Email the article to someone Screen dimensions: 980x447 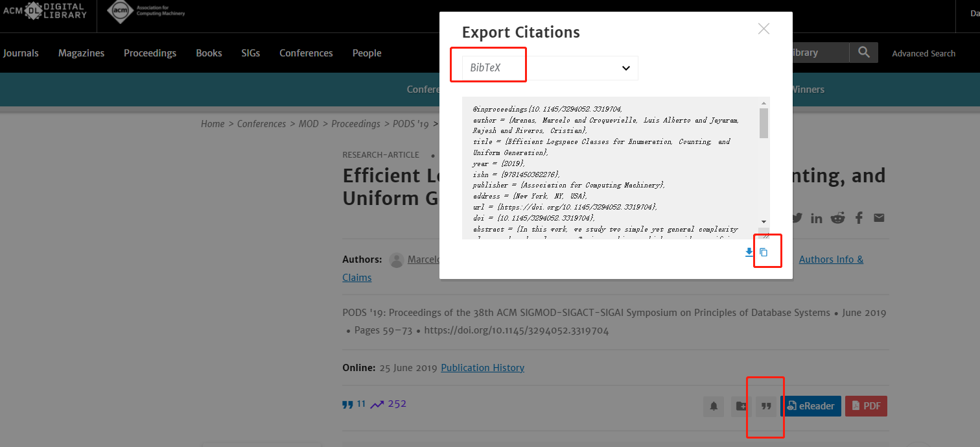click(x=879, y=217)
